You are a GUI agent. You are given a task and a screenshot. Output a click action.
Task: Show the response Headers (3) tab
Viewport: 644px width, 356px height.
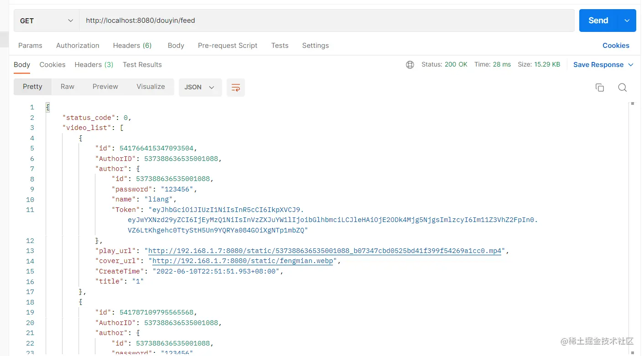[x=94, y=65]
